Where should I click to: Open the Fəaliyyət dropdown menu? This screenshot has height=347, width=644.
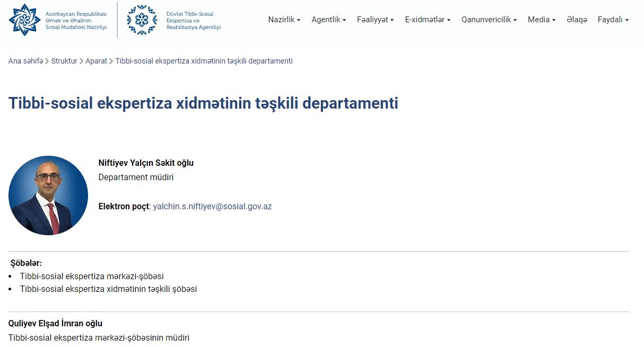[375, 20]
